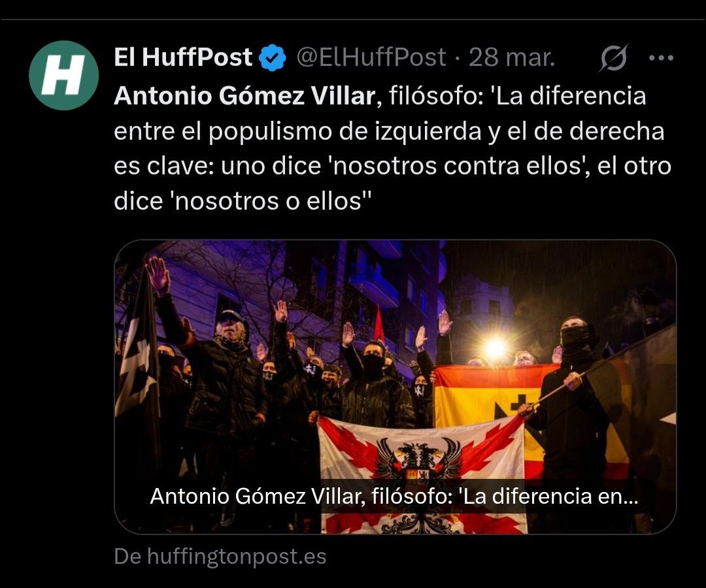
Task: Click the bold name Antonio Gómez Villar
Action: point(244,96)
